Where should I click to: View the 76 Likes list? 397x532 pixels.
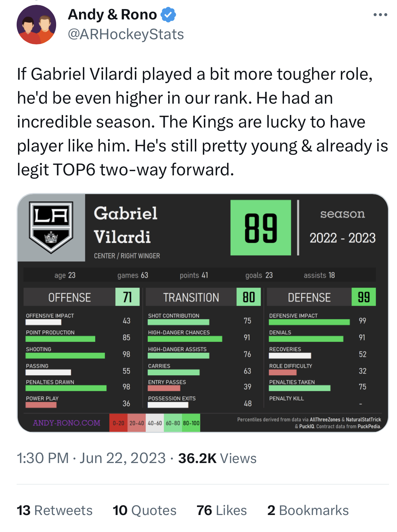pyautogui.click(x=222, y=511)
